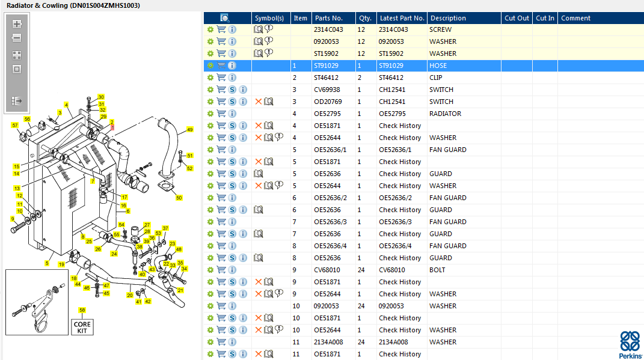Click gear icon for 2134A008 WASHER row
Viewport: 644px width, 360px height.
[210, 342]
